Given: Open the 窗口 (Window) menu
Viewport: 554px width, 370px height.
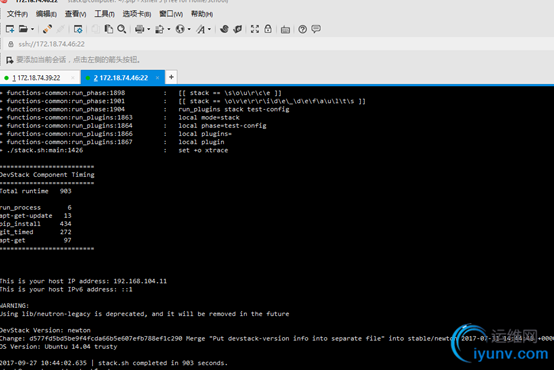Looking at the screenshot, I should [171, 14].
